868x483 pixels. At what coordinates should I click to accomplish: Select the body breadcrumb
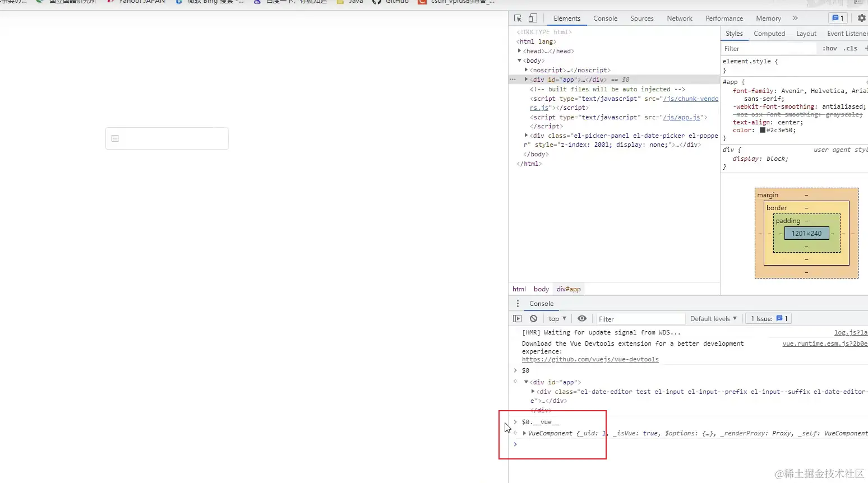point(541,289)
